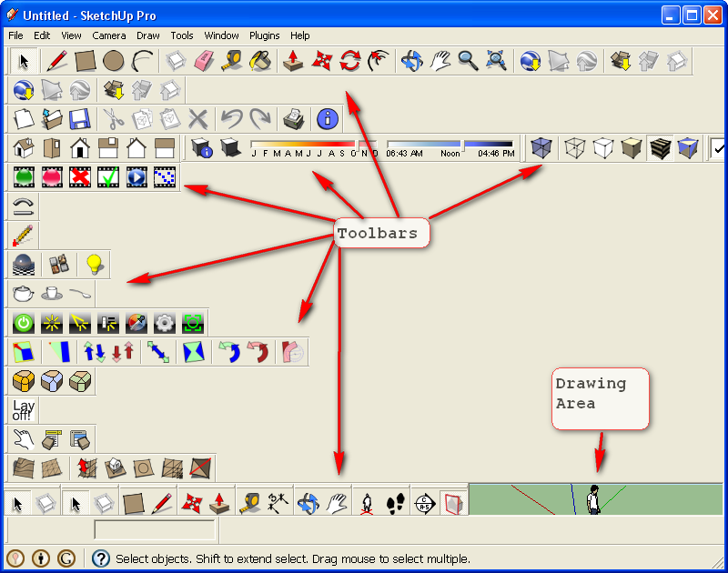Open the Camera menu
The image size is (728, 573).
click(x=108, y=35)
